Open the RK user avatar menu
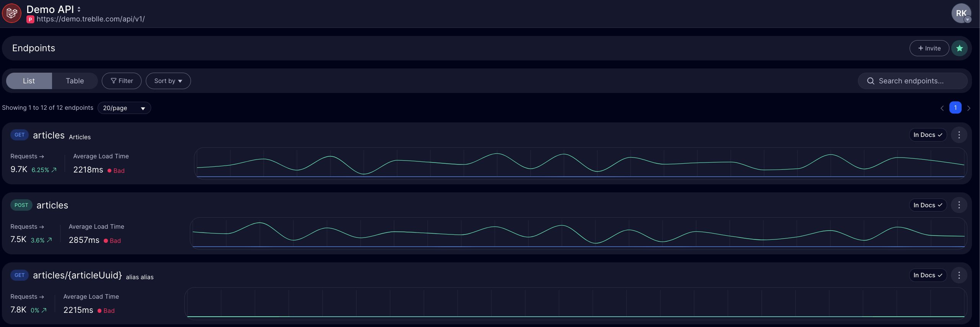 click(960, 13)
